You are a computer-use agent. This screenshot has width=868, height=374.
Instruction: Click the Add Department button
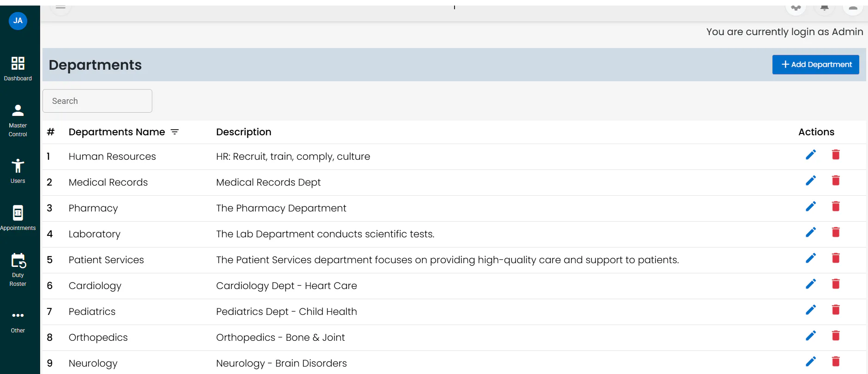(816, 65)
